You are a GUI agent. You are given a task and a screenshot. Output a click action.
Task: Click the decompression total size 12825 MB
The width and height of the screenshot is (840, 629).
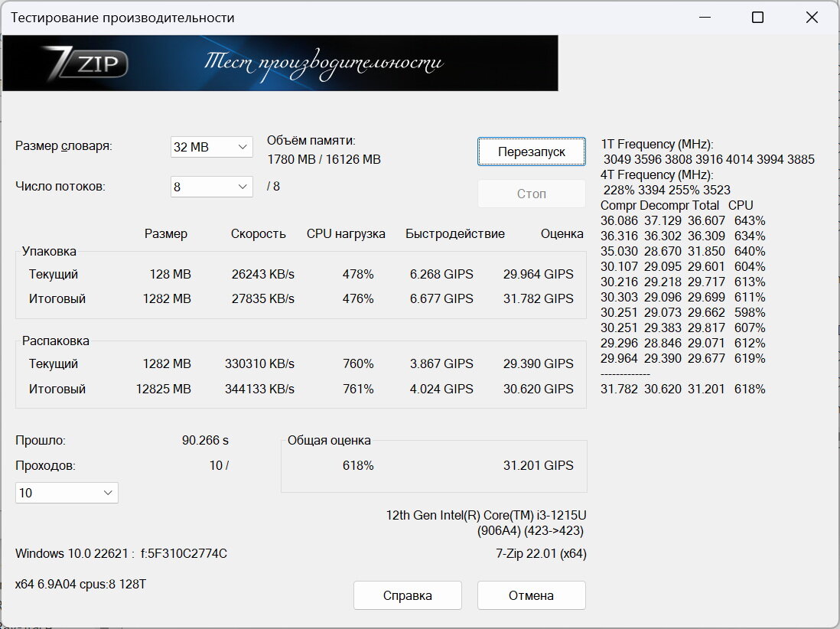(164, 389)
